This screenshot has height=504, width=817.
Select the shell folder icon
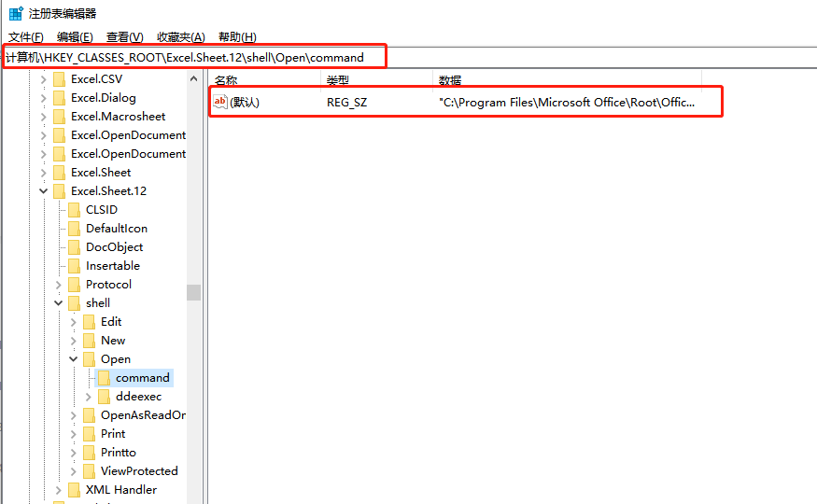tap(75, 303)
